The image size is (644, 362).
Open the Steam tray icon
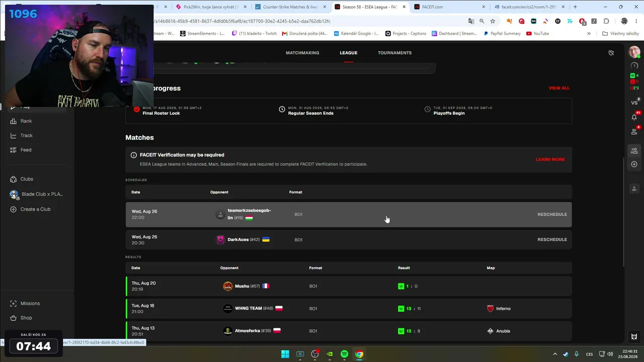click(566, 354)
